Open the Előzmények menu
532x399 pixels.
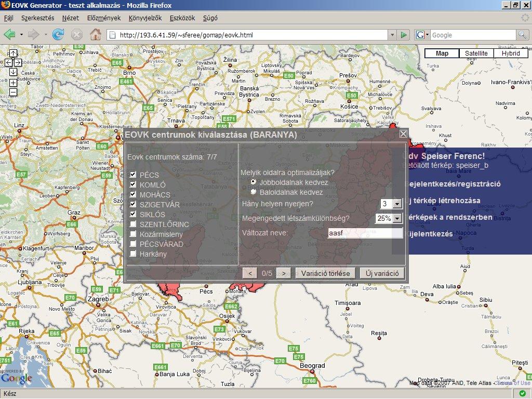(x=104, y=18)
